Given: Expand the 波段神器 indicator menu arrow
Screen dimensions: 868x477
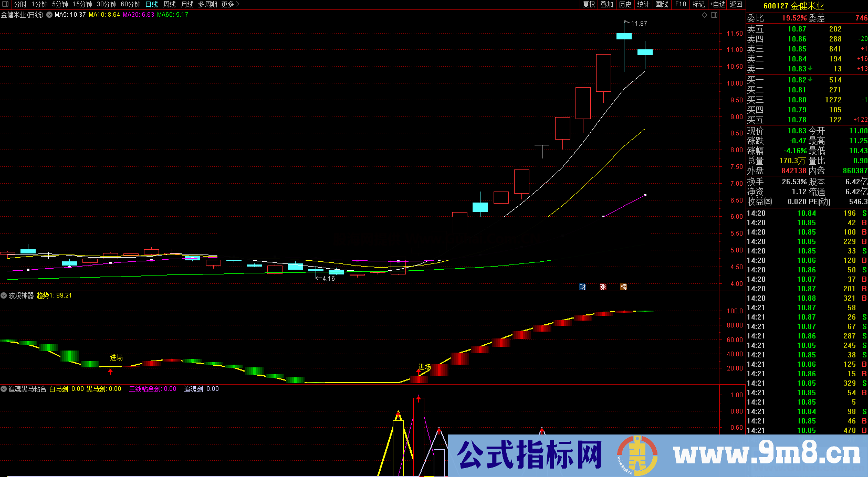Looking at the screenshot, I should [4, 295].
